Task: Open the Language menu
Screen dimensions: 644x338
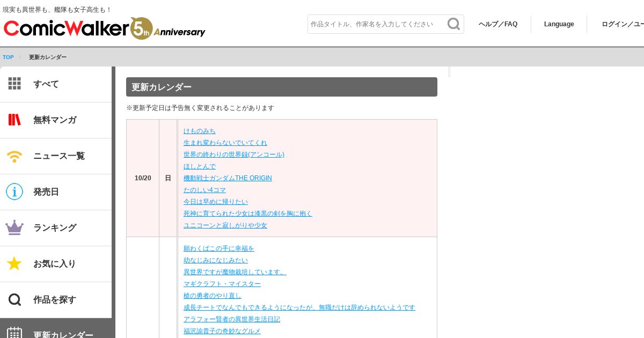Action: (x=559, y=24)
